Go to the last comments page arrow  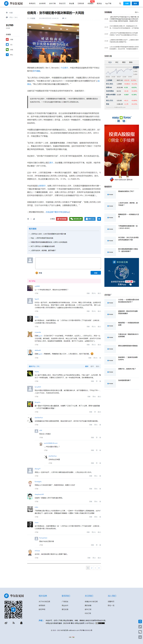(99, 568)
